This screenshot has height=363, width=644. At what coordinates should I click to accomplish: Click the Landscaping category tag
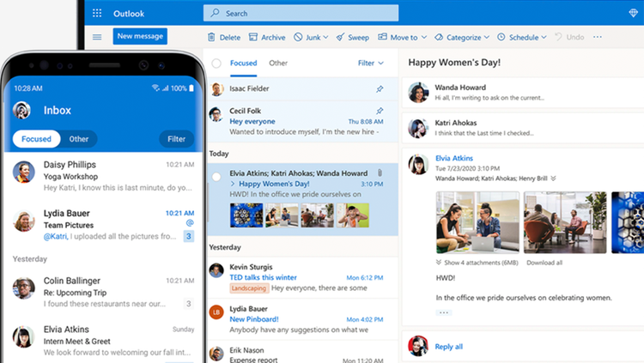click(248, 288)
